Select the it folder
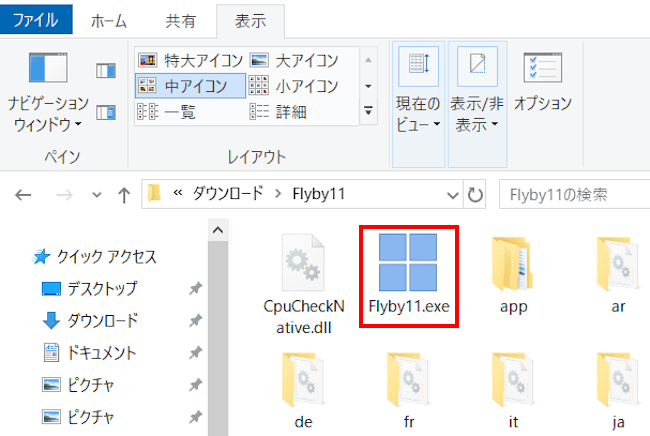Image resolution: width=650 pixels, height=436 pixels. point(513,390)
